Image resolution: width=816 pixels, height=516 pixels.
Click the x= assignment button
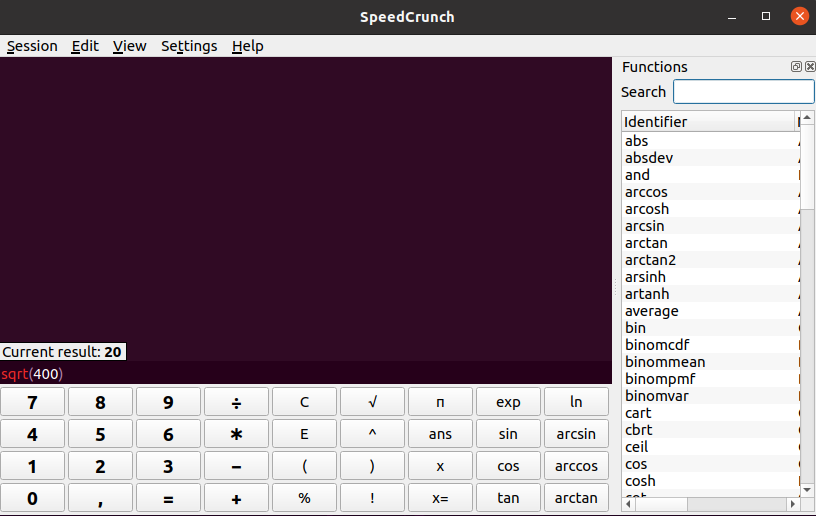coord(440,498)
